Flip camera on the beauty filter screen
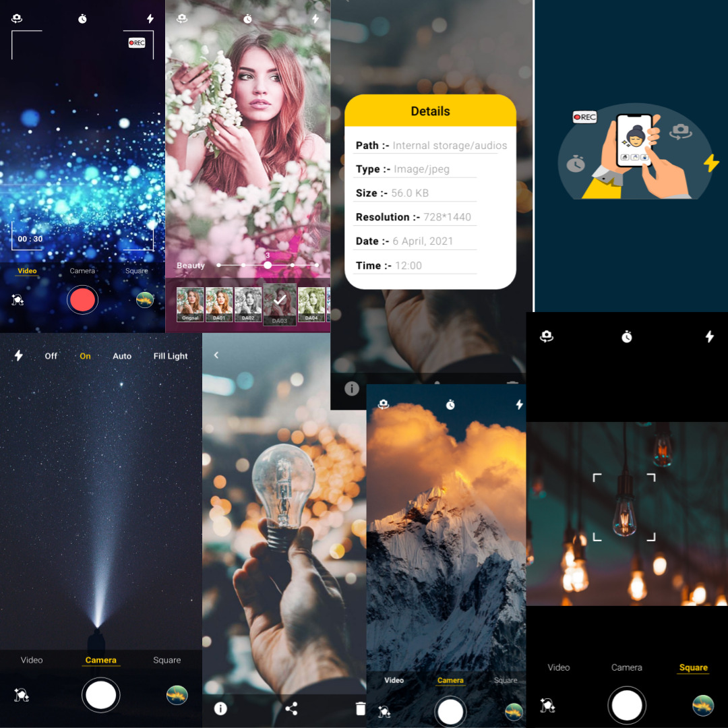Image resolution: width=728 pixels, height=728 pixels. 182,19
